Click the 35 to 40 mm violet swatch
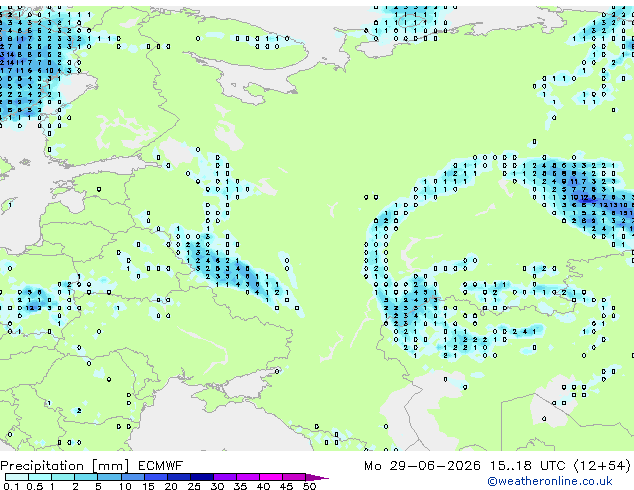The height and width of the screenshot is (490, 634). click(x=247, y=477)
